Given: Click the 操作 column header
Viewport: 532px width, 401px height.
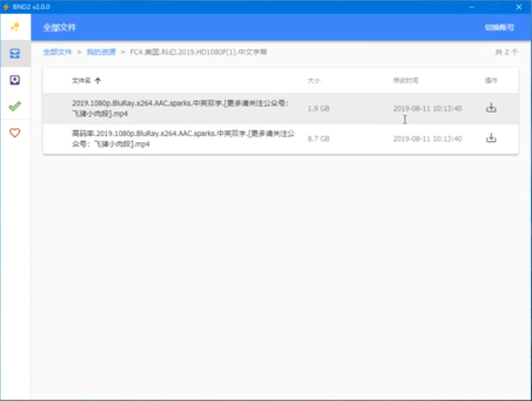Looking at the screenshot, I should 491,81.
